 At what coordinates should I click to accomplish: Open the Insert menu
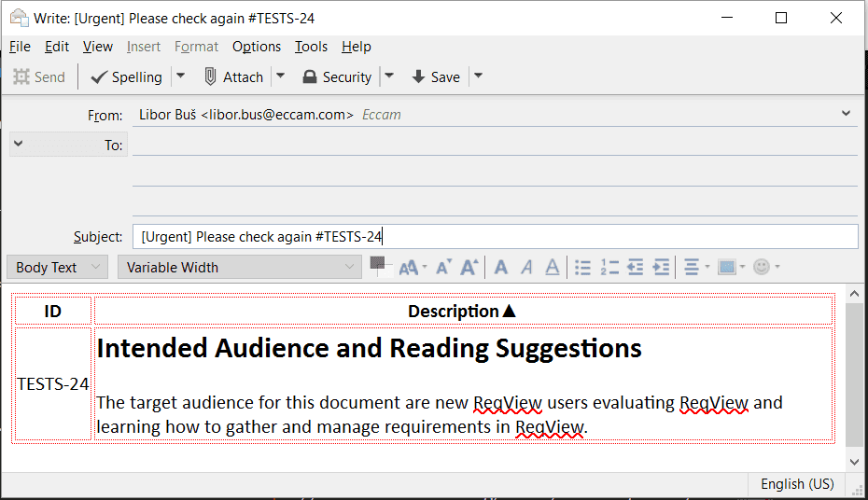(144, 47)
